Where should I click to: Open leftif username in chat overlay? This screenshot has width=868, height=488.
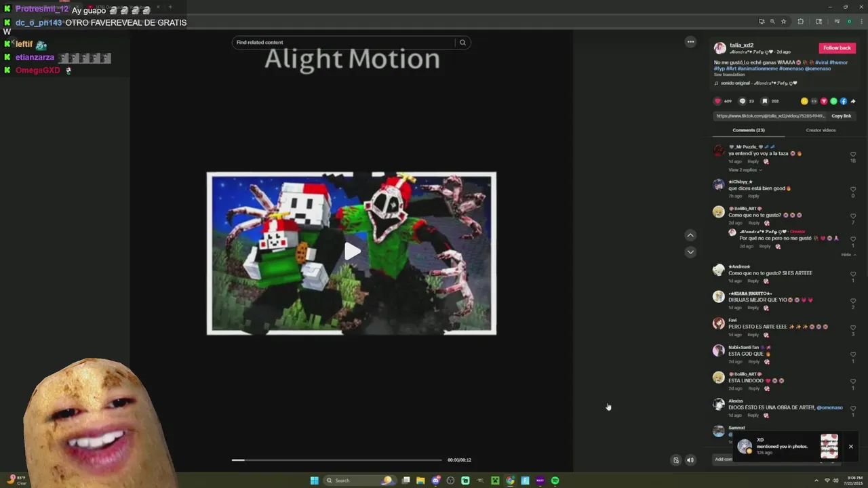(24, 44)
